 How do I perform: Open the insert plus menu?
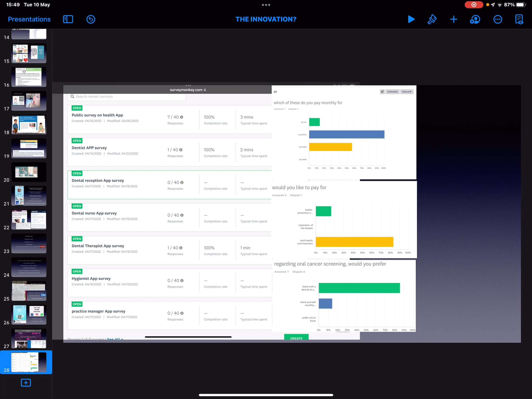[x=454, y=19]
